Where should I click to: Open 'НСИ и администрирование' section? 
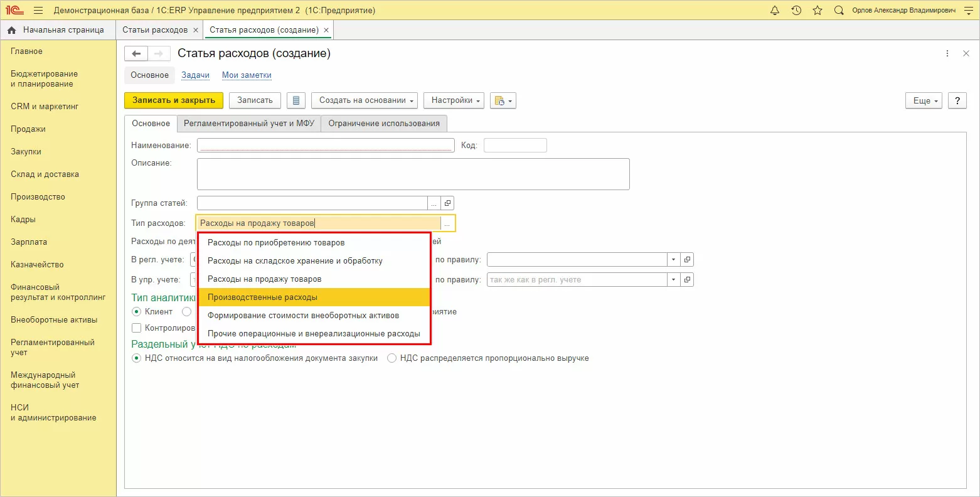pyautogui.click(x=53, y=413)
